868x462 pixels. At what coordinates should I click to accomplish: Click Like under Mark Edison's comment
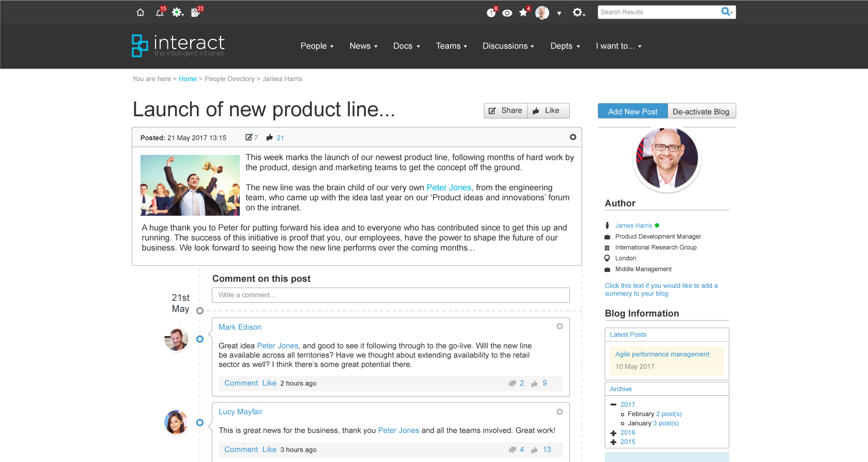tap(269, 383)
